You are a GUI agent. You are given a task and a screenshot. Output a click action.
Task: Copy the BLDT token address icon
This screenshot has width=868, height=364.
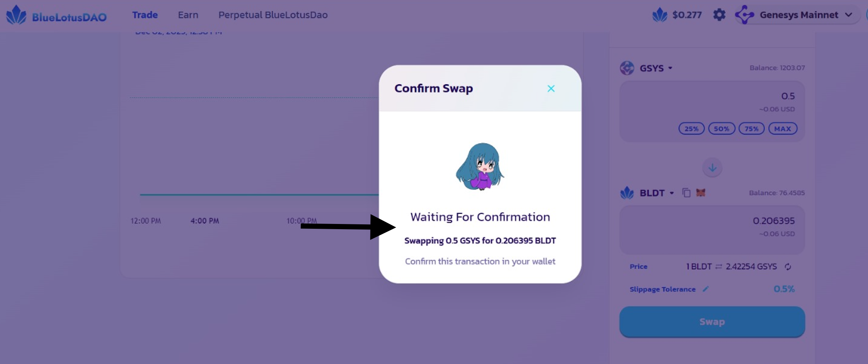click(686, 193)
